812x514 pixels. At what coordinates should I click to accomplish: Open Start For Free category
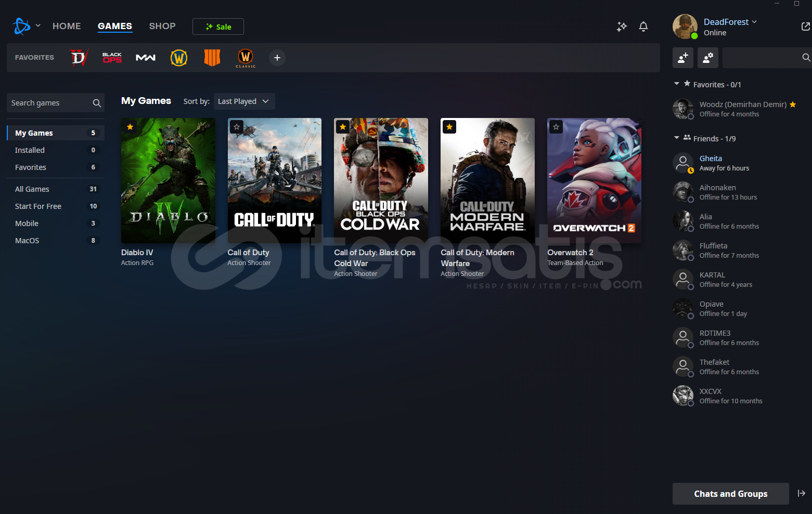[56, 206]
